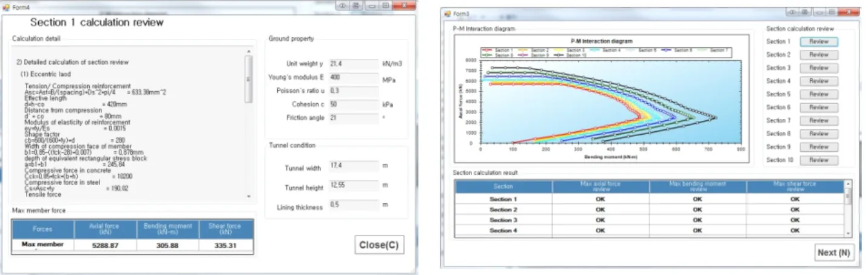Open the Review for Section 9
This screenshot has width=868, height=275.
[x=818, y=147]
